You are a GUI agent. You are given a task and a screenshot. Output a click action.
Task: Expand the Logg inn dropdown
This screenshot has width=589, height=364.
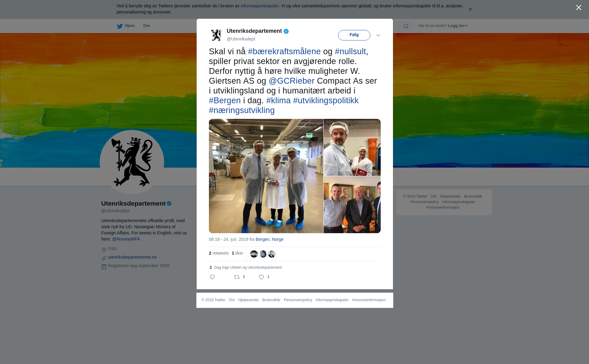click(458, 26)
